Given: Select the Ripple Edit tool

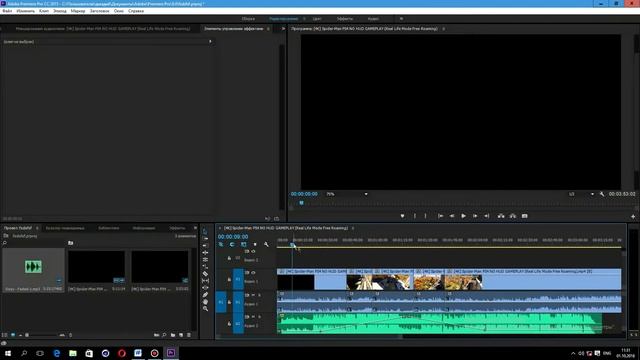Looking at the screenshot, I should pos(205,253).
